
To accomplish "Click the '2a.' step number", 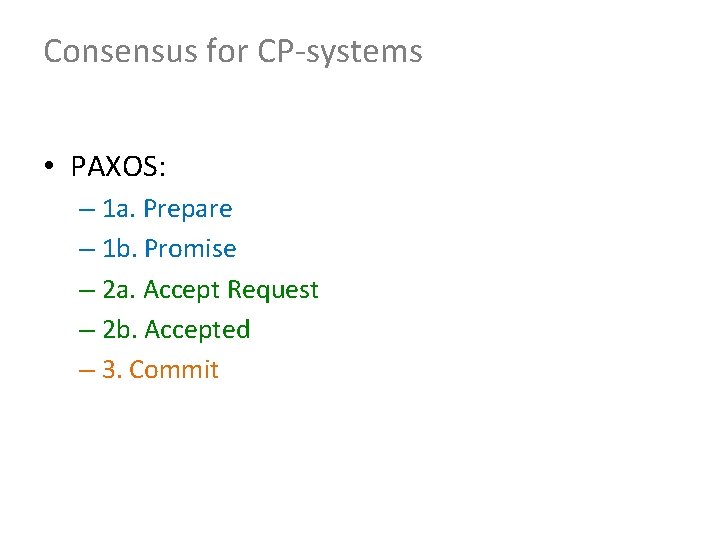I will coord(119,290).
